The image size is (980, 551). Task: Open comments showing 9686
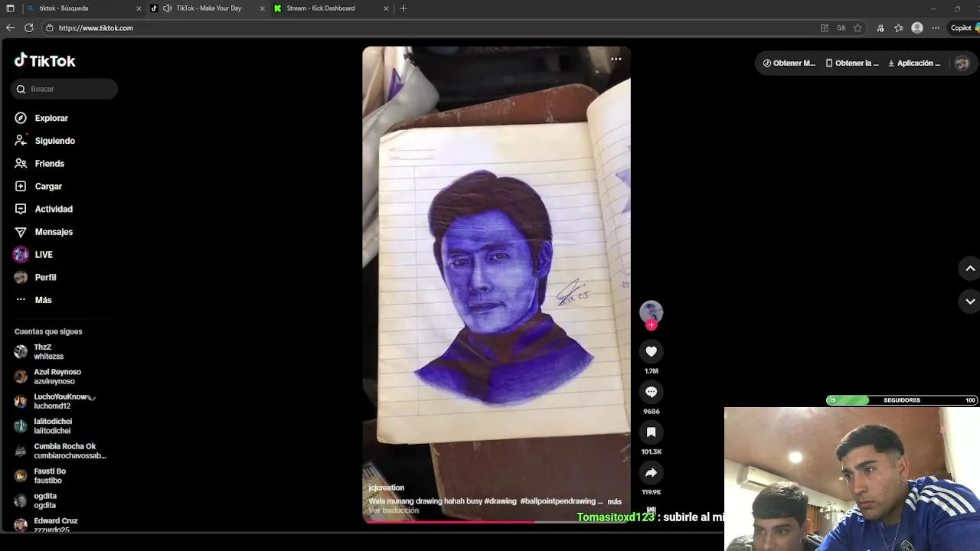[x=651, y=392]
